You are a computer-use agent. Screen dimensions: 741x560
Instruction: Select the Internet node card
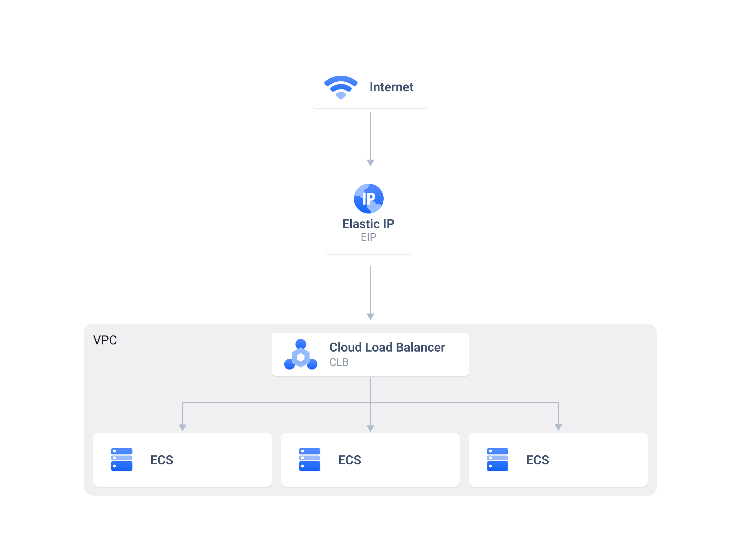[370, 86]
